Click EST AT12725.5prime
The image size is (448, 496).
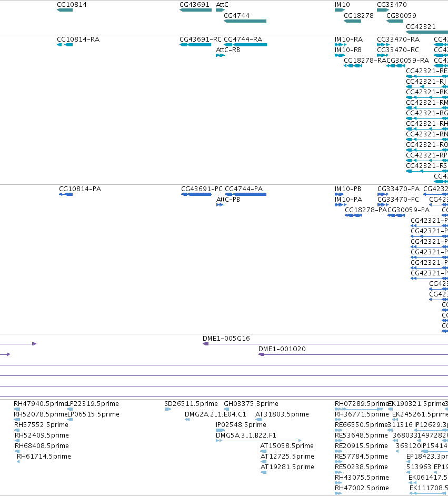(x=287, y=457)
